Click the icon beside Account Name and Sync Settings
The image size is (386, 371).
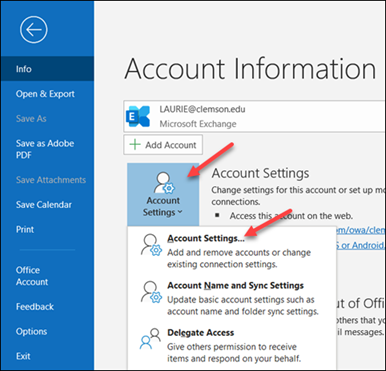coord(151,292)
